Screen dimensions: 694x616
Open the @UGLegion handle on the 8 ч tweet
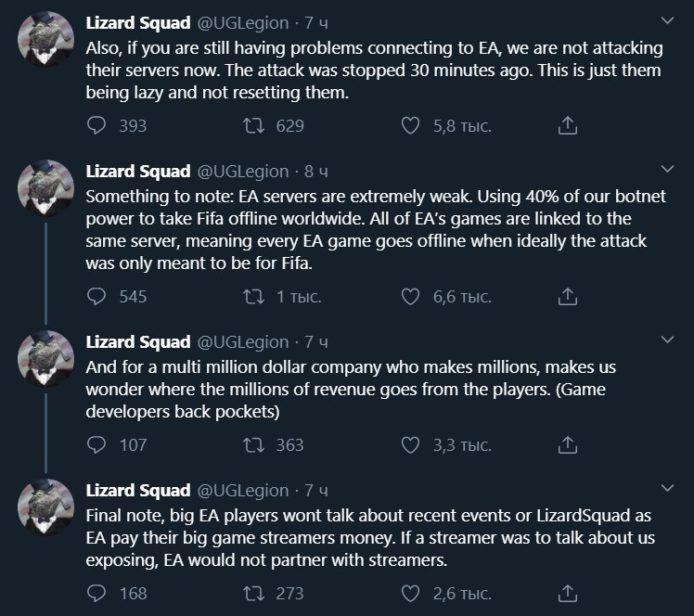click(242, 172)
